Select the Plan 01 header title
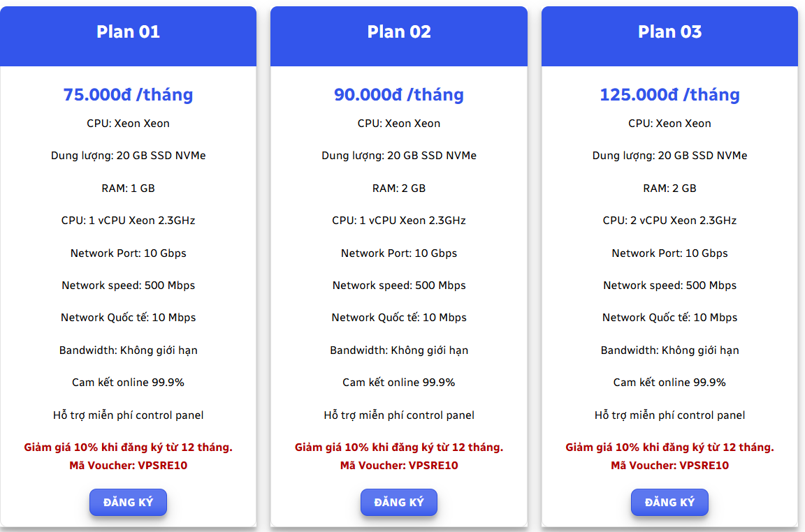Viewport: 805px width, 532px height. click(x=128, y=31)
